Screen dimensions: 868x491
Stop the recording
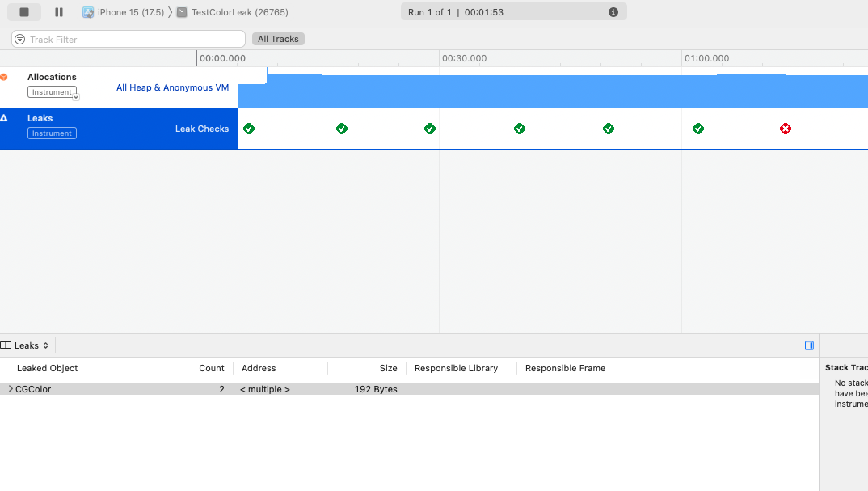pyautogui.click(x=24, y=12)
